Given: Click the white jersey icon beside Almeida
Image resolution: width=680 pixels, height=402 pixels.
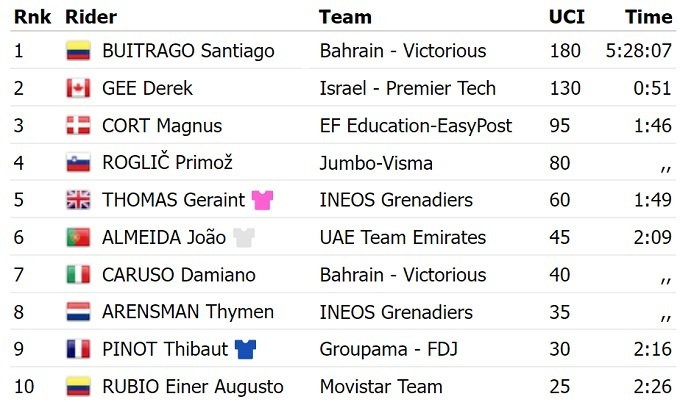Looking at the screenshot, I should pyautogui.click(x=245, y=238).
